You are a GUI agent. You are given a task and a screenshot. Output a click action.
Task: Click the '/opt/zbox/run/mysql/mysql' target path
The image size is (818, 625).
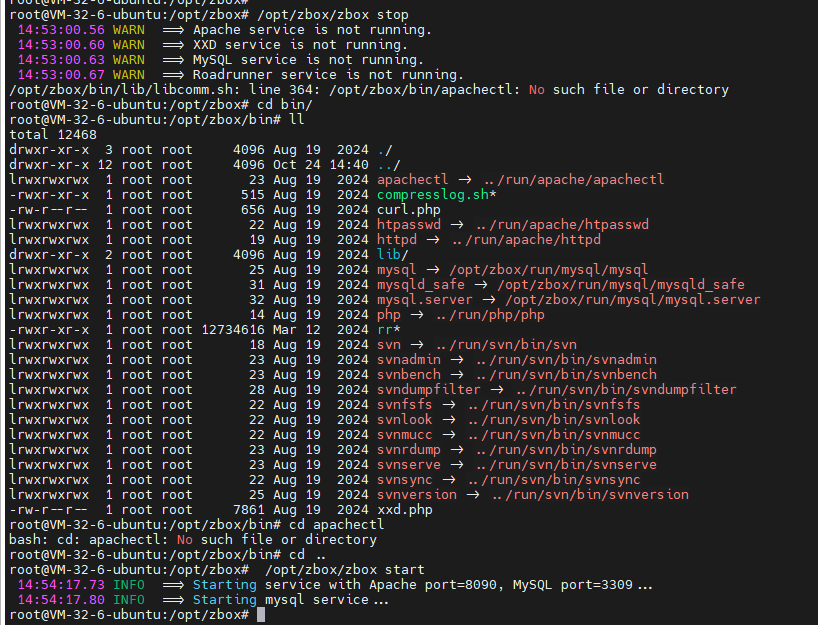click(x=548, y=270)
